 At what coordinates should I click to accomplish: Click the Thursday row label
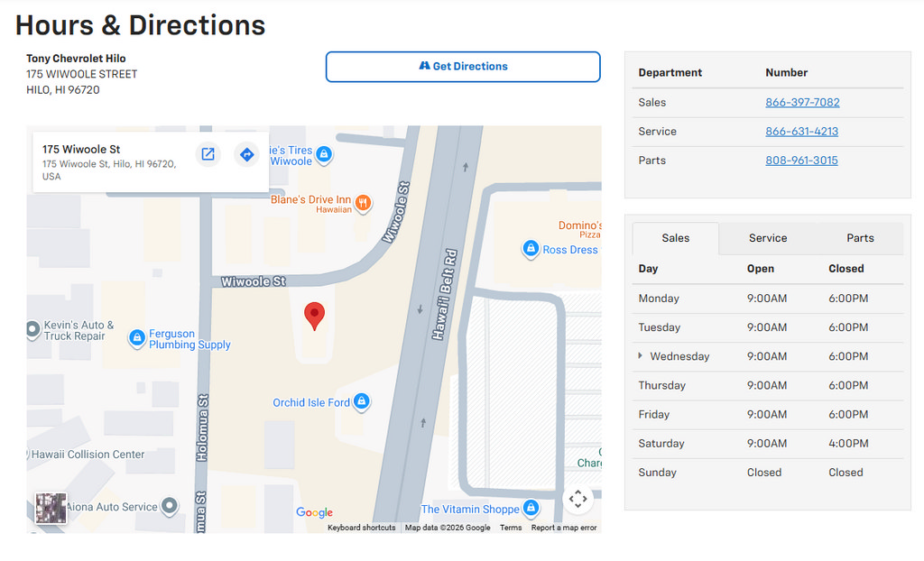661,385
